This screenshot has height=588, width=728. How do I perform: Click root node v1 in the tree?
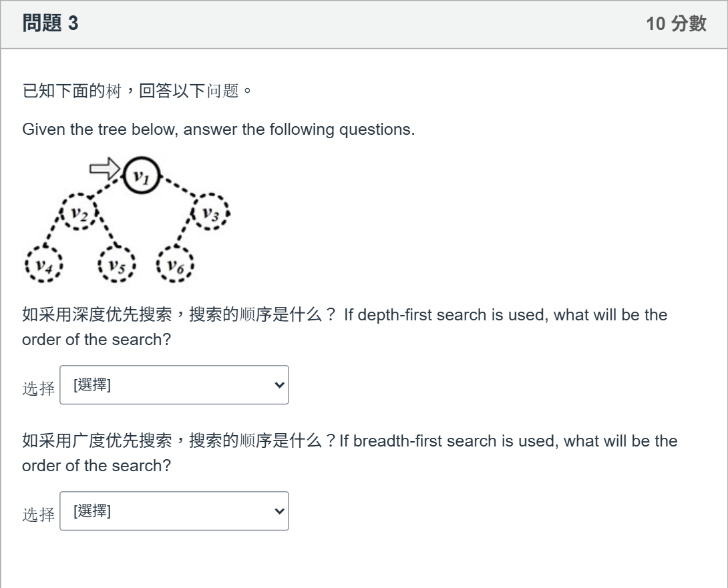(x=142, y=176)
